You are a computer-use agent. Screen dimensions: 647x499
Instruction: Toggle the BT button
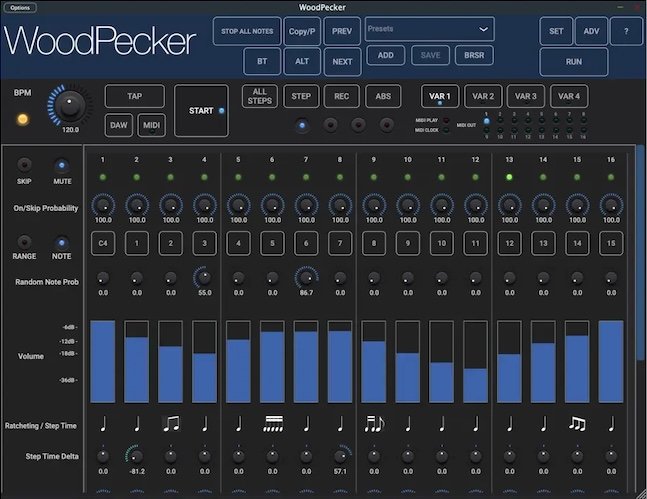click(x=262, y=61)
